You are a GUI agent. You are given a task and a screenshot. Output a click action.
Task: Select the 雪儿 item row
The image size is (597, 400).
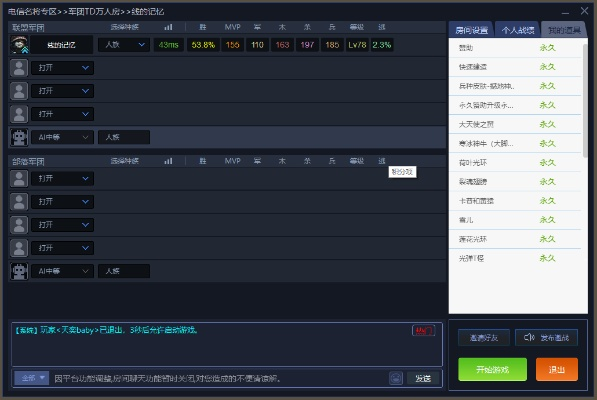point(515,220)
